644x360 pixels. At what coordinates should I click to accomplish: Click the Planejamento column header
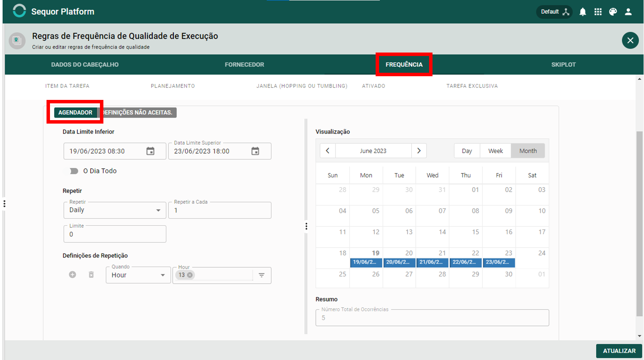pyautogui.click(x=173, y=86)
